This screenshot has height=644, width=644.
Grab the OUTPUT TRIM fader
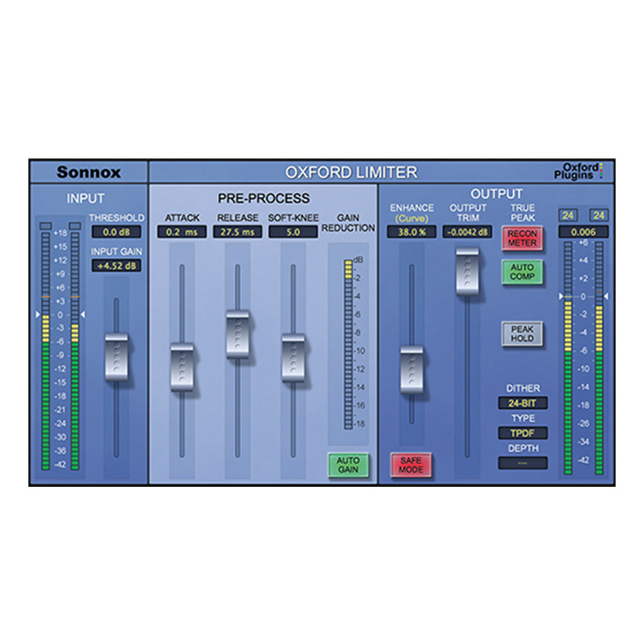[x=466, y=270]
